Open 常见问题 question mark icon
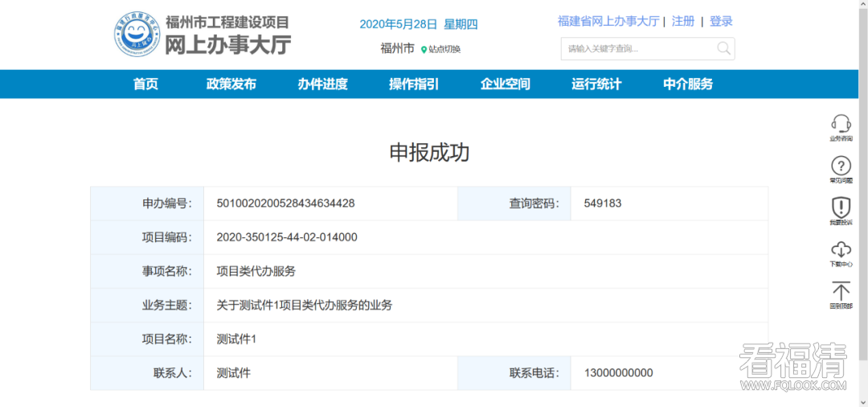The height and width of the screenshot is (407, 868). point(841,166)
